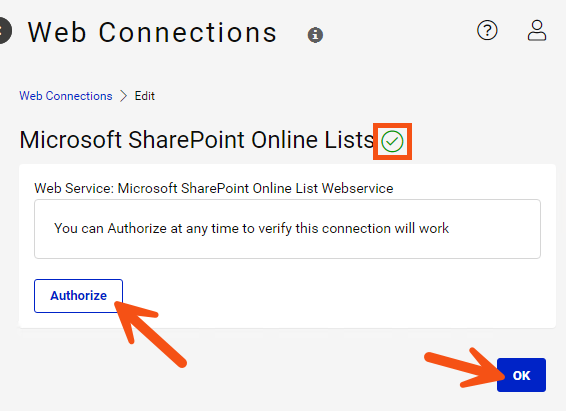Screen dimensions: 566x411
Task: Open the user profile icon
Action: coord(537,30)
